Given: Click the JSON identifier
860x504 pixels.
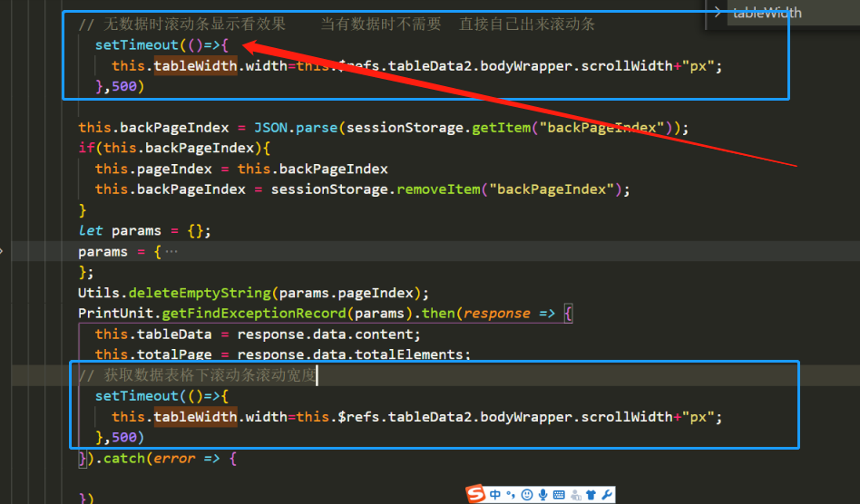Looking at the screenshot, I should point(270,128).
